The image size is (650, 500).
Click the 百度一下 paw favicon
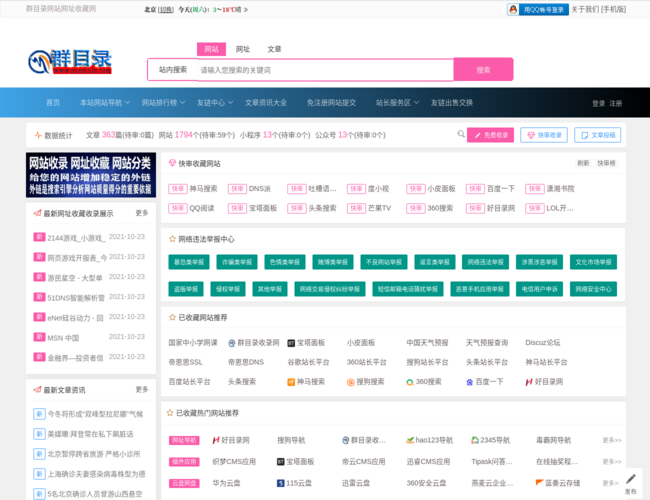(x=469, y=382)
